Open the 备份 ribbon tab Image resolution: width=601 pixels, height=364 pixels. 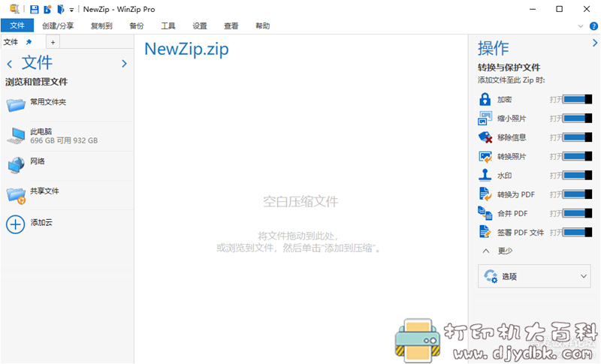[137, 26]
